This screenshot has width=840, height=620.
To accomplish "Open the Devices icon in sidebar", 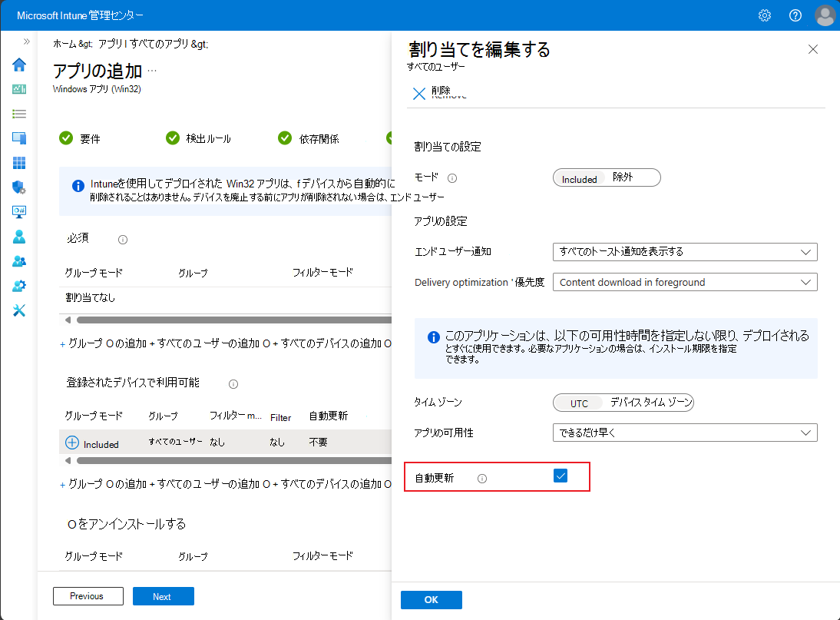I will coord(19,138).
